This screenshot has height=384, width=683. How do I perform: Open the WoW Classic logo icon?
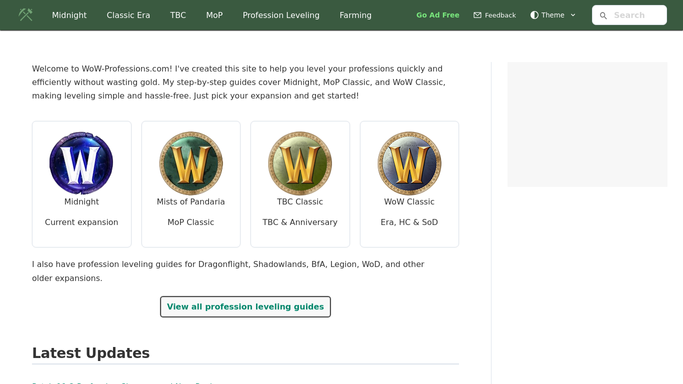pos(409,163)
